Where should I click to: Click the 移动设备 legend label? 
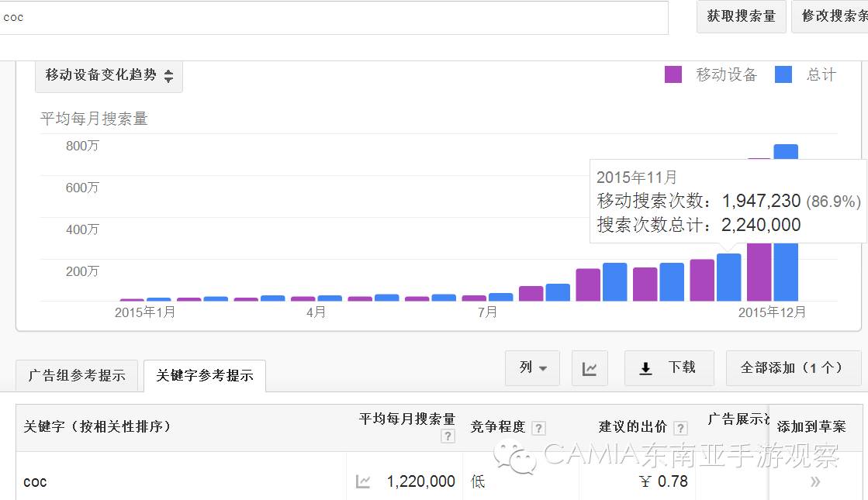726,74
